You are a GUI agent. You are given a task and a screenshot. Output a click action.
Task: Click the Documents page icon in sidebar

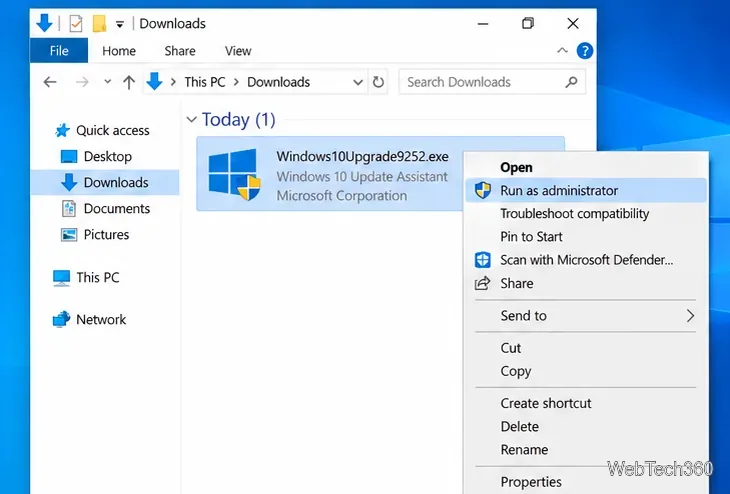click(x=69, y=208)
